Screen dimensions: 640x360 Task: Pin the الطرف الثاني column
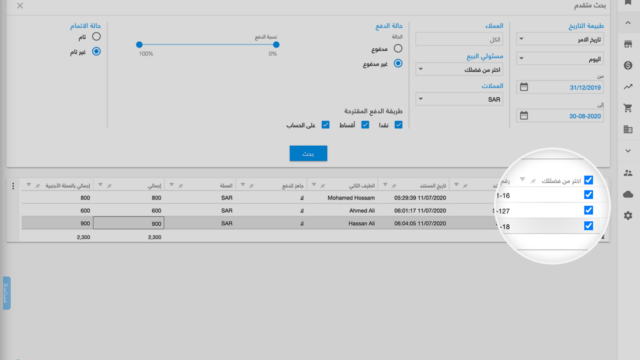[x=322, y=186]
